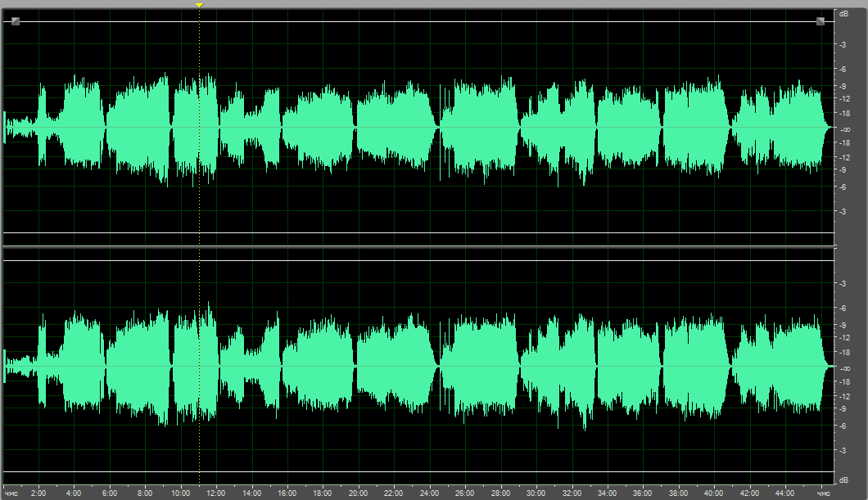Click the dotted cursor line in the top channel
Screen dimensions: 868x500
coord(199,49)
